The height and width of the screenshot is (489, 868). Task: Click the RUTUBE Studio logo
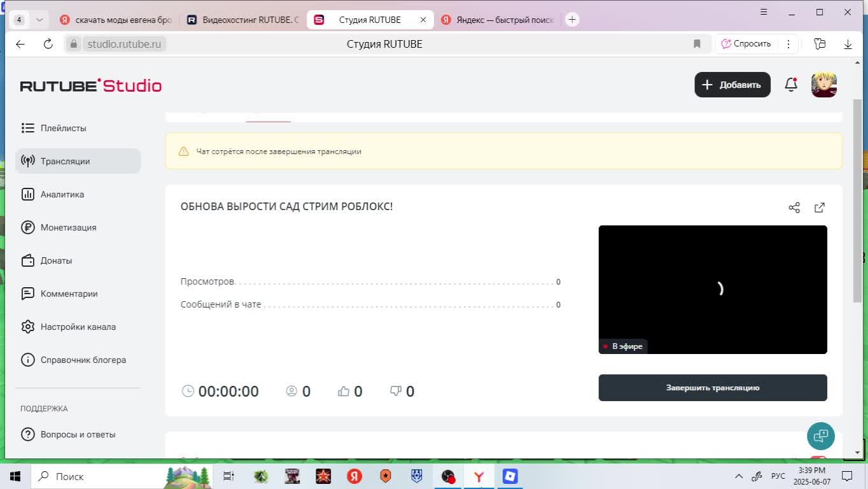[x=91, y=85]
